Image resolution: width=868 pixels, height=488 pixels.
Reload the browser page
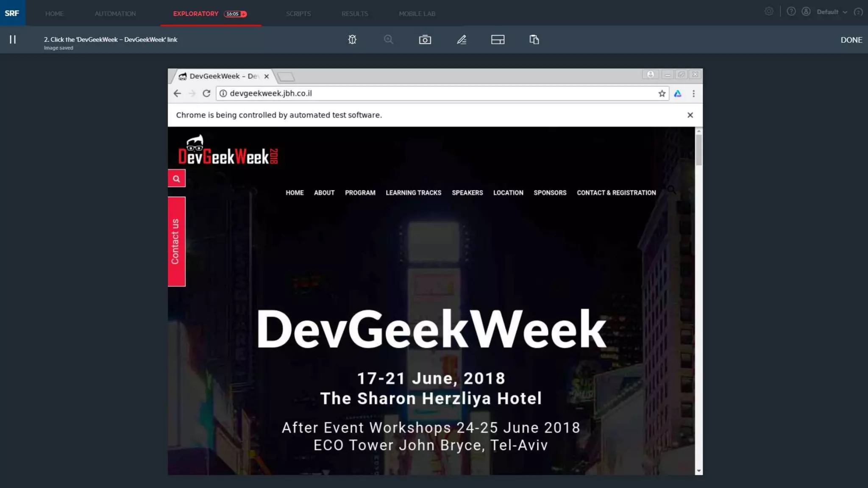(206, 93)
